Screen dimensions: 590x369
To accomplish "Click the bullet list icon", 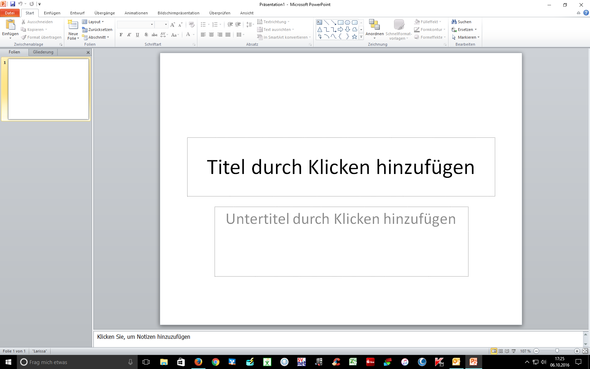I will [203, 24].
